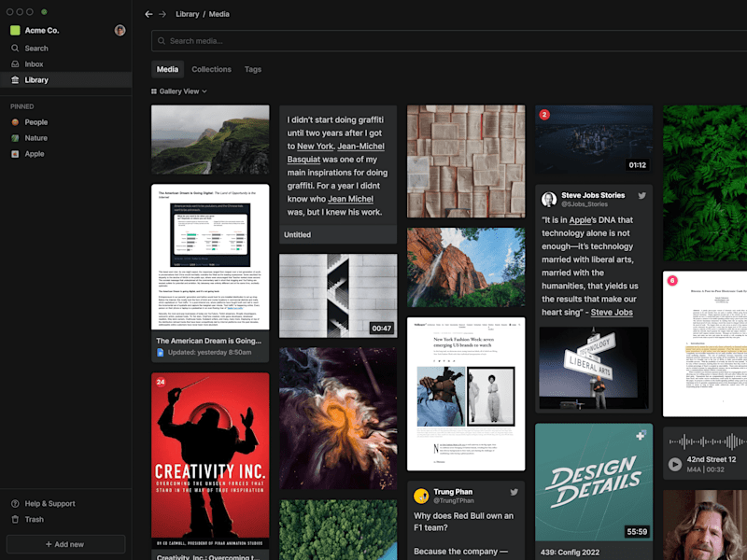Open the Design Details podcast thumbnail

pos(594,482)
